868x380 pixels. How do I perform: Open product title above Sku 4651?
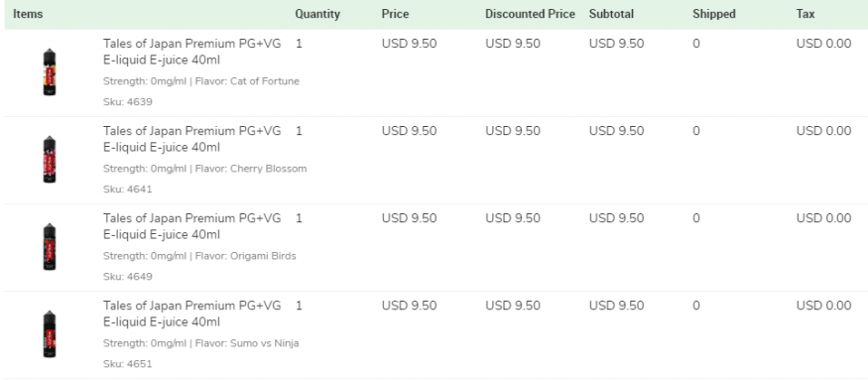coord(192,314)
